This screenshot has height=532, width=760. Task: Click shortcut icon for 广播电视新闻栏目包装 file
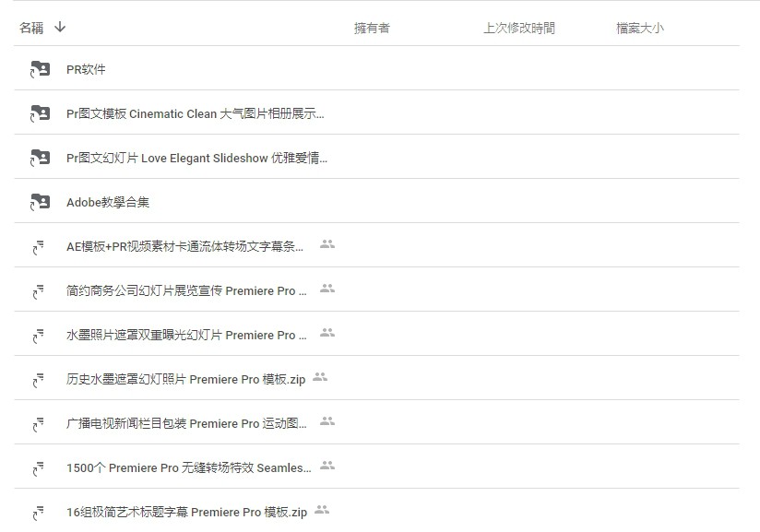[39, 423]
